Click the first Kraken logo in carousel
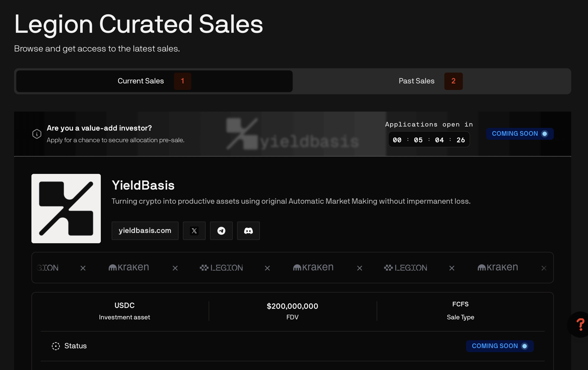The image size is (588, 370). 129,268
